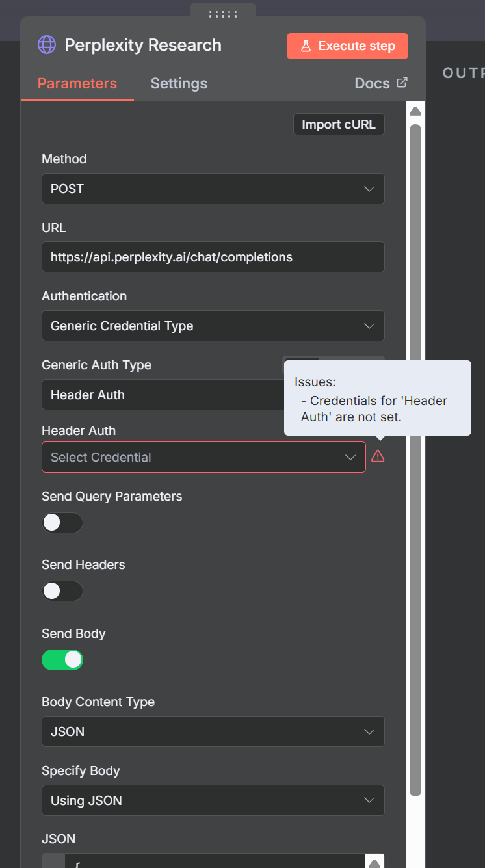Click the scrollbar's up arrow at top
Screen dimensions: 485x868
415,112
